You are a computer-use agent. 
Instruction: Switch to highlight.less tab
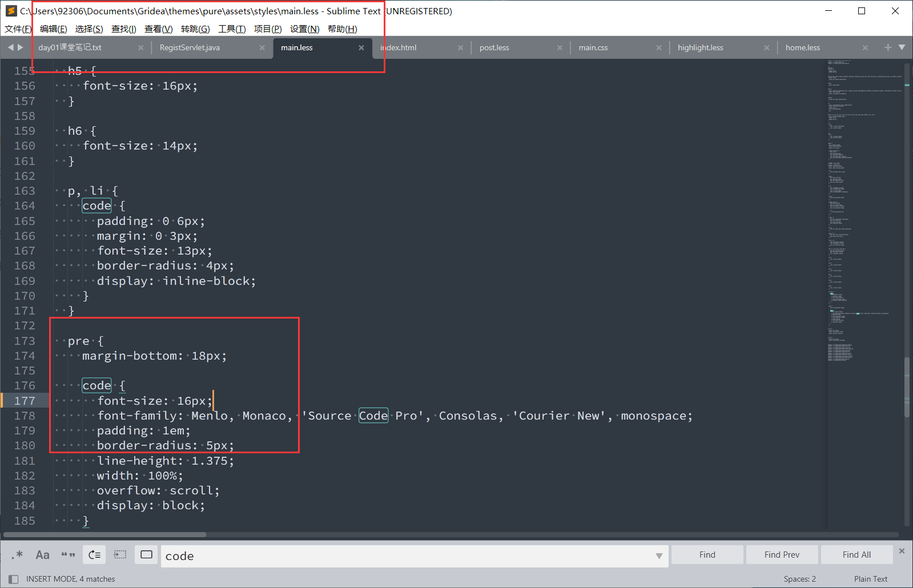click(x=701, y=47)
